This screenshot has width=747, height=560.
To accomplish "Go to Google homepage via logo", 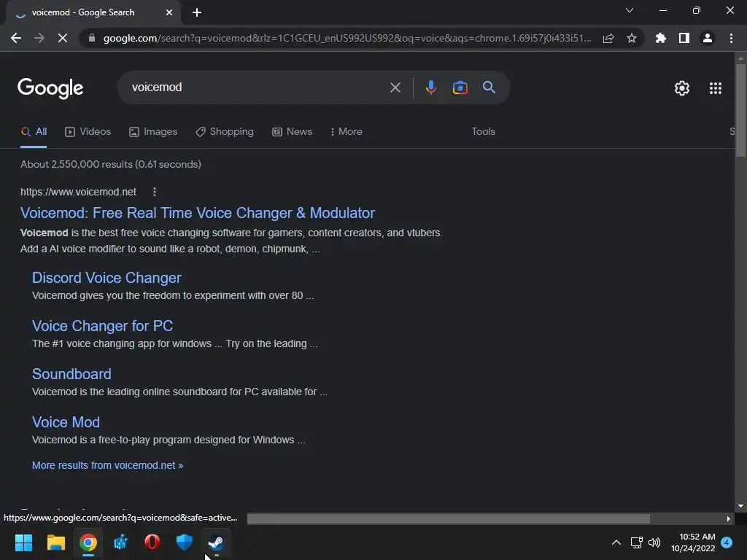I will (x=50, y=88).
